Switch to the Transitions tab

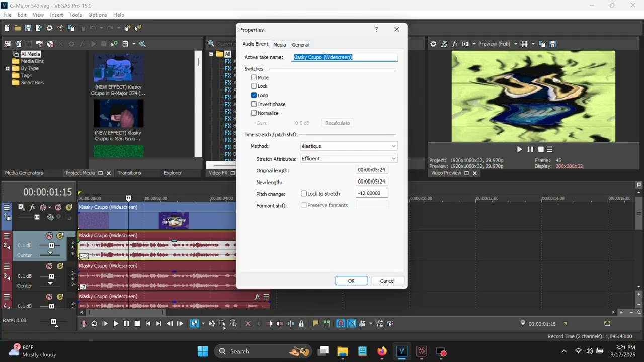[x=129, y=173]
